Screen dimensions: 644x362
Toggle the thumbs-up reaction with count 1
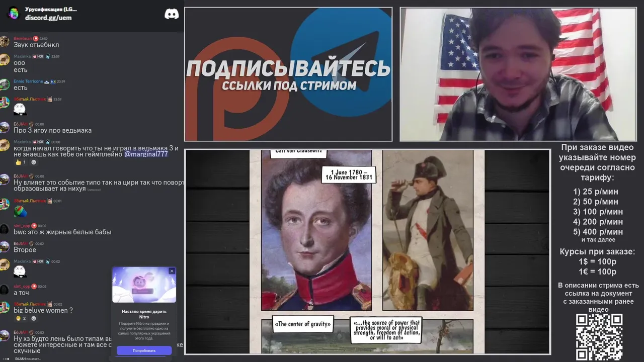pyautogui.click(x=21, y=162)
